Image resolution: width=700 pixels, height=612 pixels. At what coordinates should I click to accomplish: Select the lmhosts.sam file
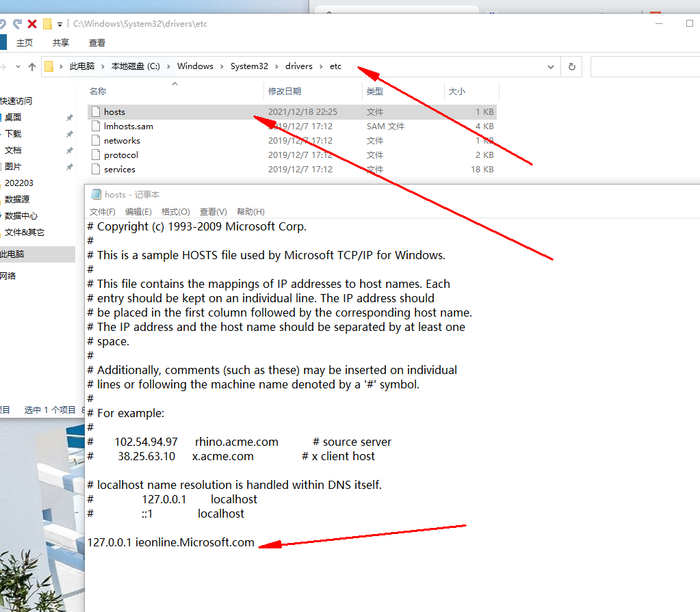tap(129, 127)
